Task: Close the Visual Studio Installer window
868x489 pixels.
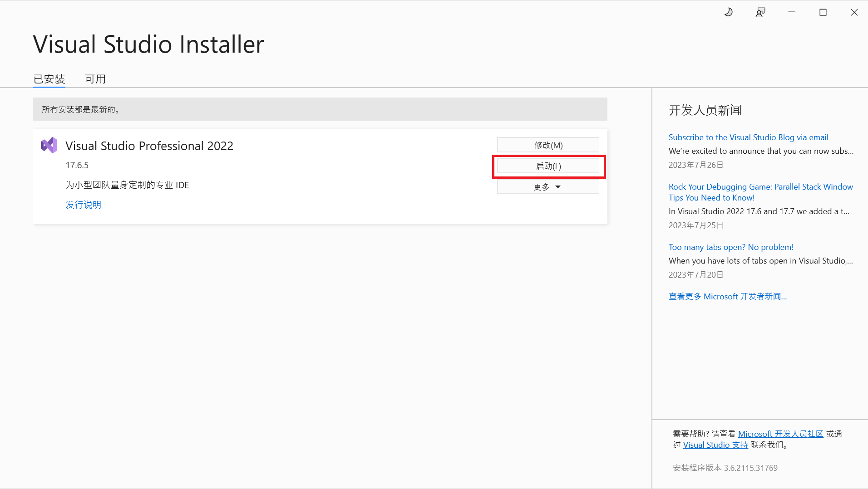Action: (x=854, y=12)
